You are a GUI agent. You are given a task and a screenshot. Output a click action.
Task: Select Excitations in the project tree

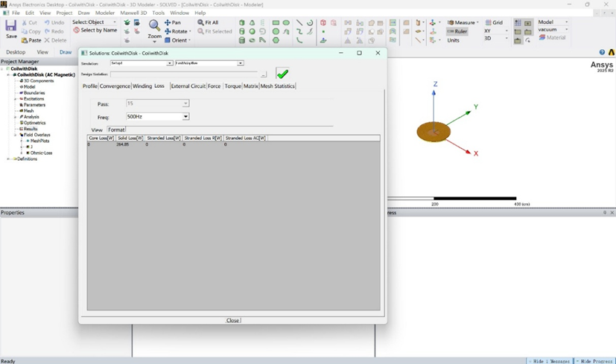[34, 99]
